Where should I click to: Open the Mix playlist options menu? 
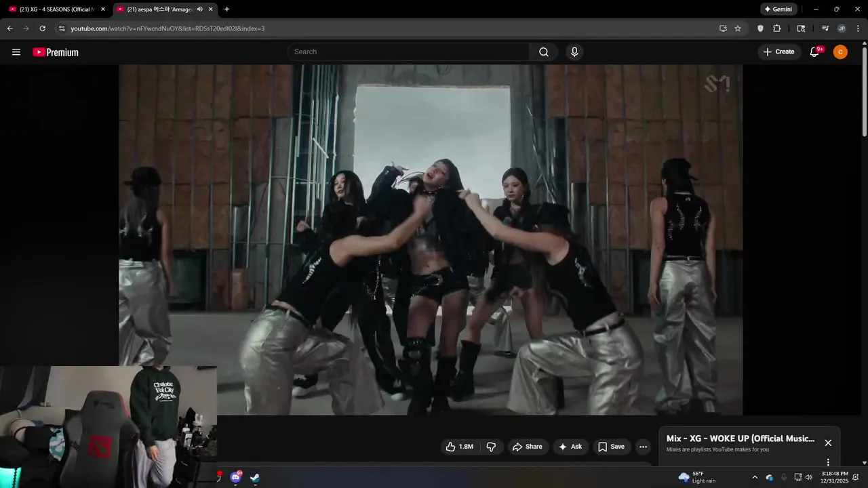(828, 462)
